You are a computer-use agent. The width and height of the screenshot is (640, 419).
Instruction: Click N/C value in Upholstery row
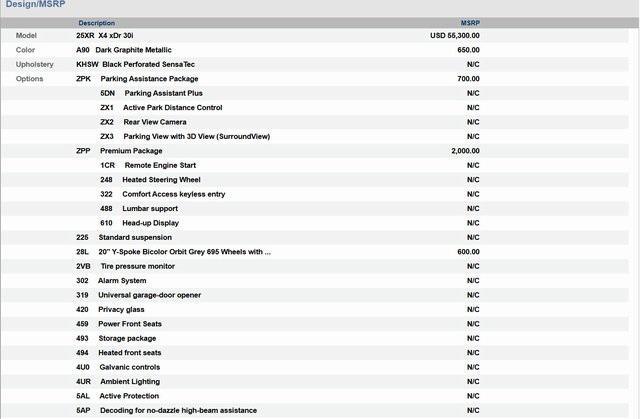pyautogui.click(x=473, y=64)
